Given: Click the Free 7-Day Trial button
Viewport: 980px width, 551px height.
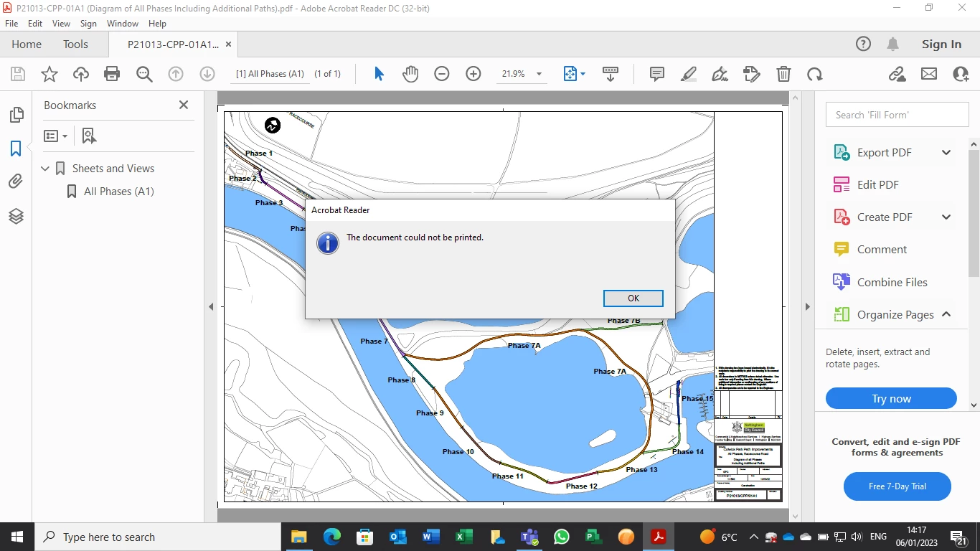Looking at the screenshot, I should point(897,486).
